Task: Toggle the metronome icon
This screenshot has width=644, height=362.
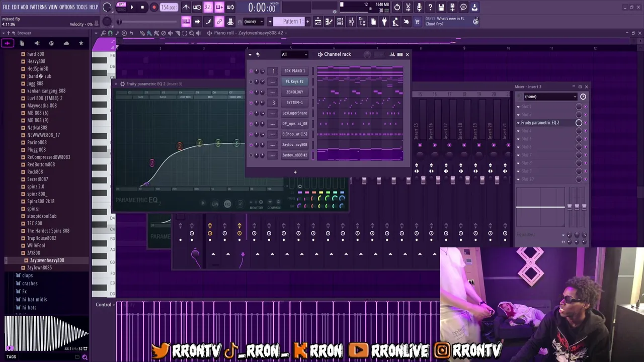Action: (187, 7)
